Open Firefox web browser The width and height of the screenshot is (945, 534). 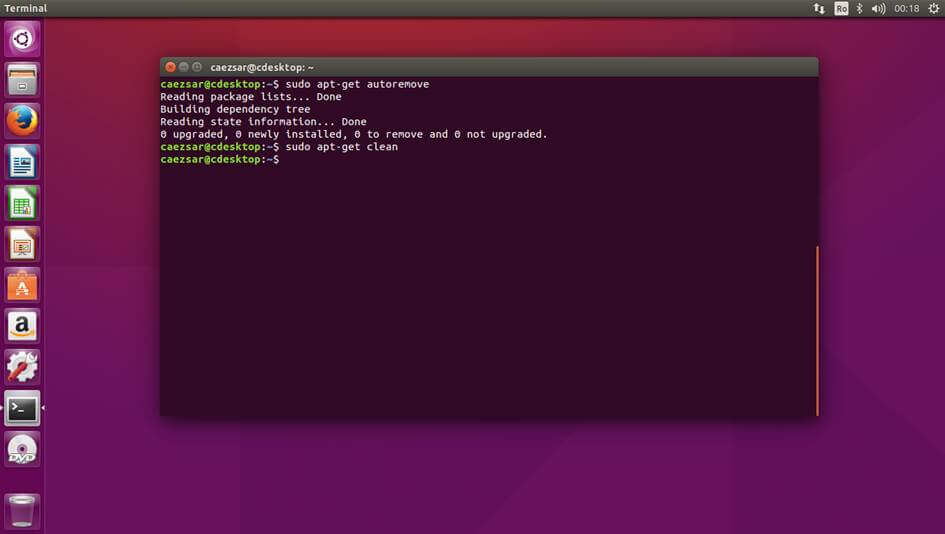[x=22, y=121]
